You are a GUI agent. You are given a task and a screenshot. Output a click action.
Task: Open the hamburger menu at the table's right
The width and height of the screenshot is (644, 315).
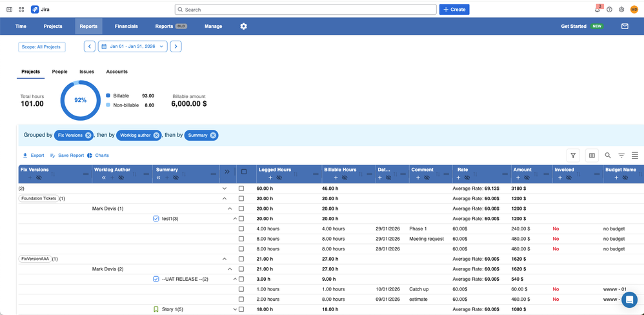pos(635,156)
